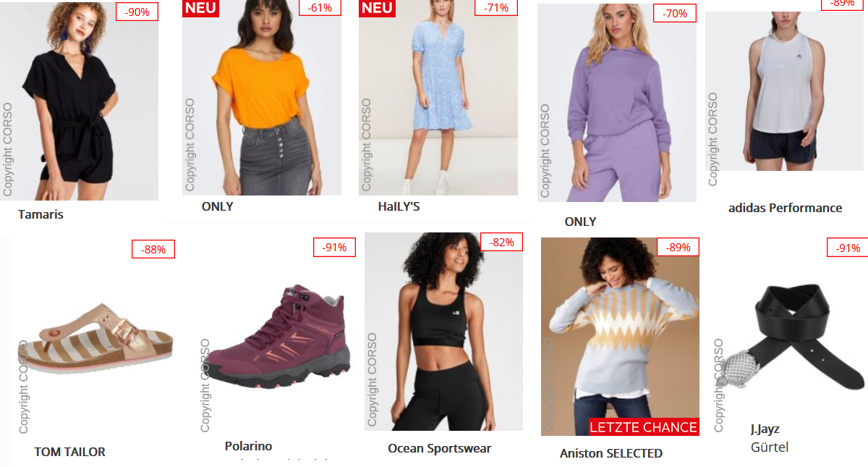Click the LETZTE CHANCE banner on the sweater
This screenshot has width=868, height=467.
pyautogui.click(x=644, y=427)
